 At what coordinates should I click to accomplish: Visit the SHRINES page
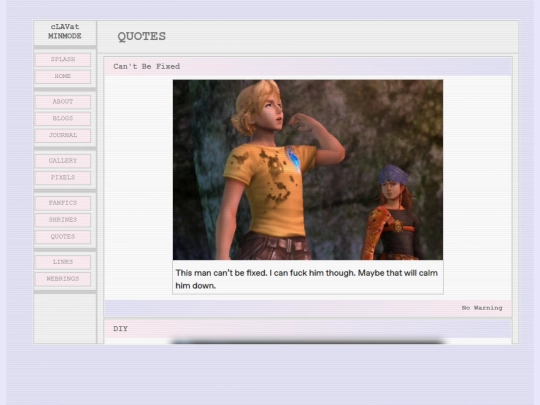tap(63, 220)
